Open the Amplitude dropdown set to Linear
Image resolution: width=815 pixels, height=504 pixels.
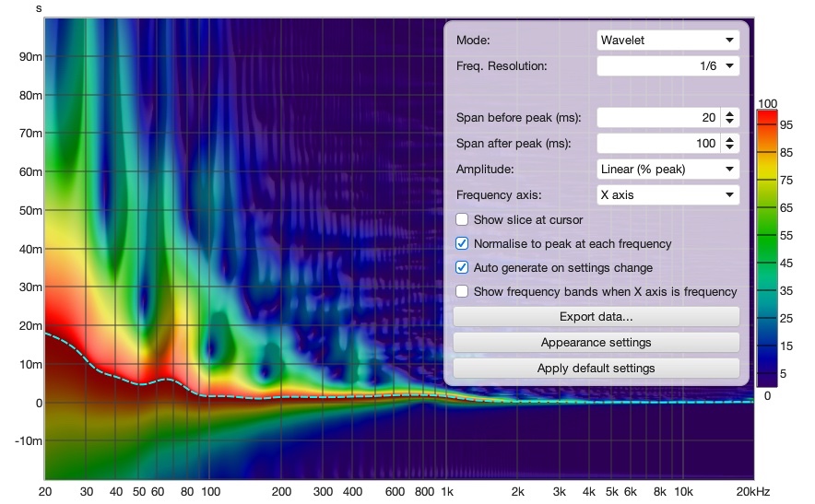tap(667, 170)
